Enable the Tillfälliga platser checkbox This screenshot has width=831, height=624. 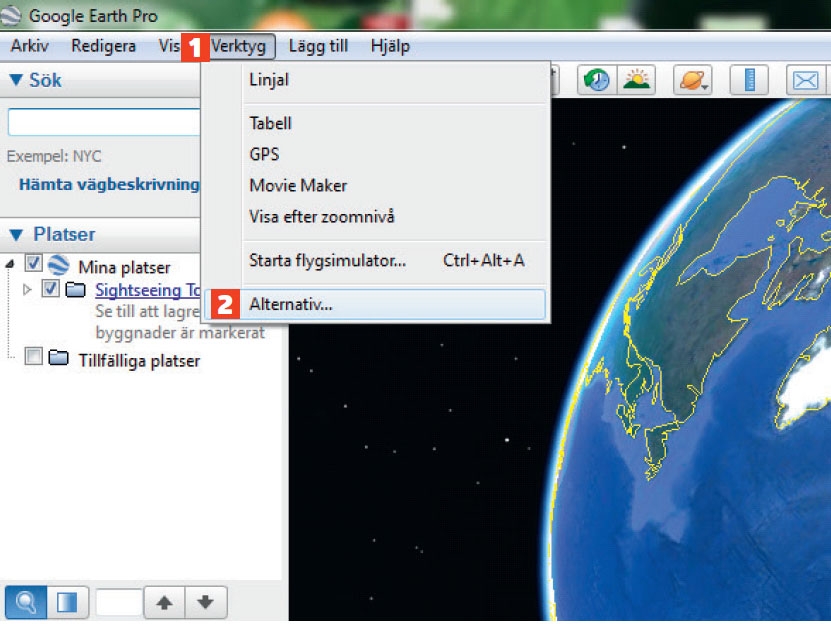[33, 359]
